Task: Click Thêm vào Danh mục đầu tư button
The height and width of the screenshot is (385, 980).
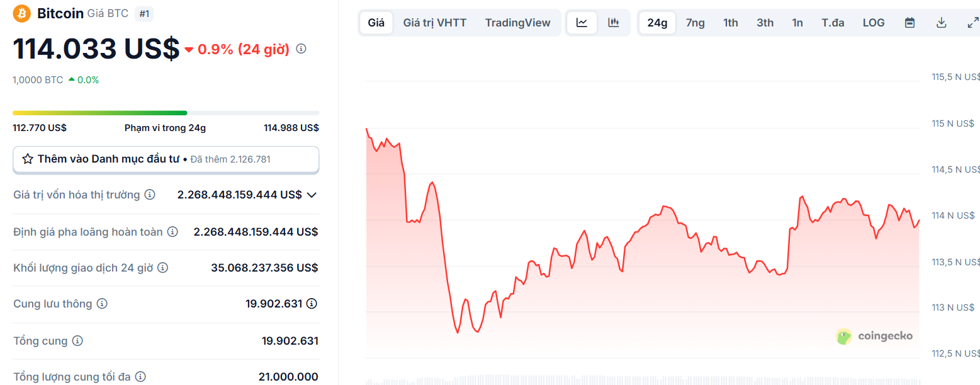Action: click(166, 159)
